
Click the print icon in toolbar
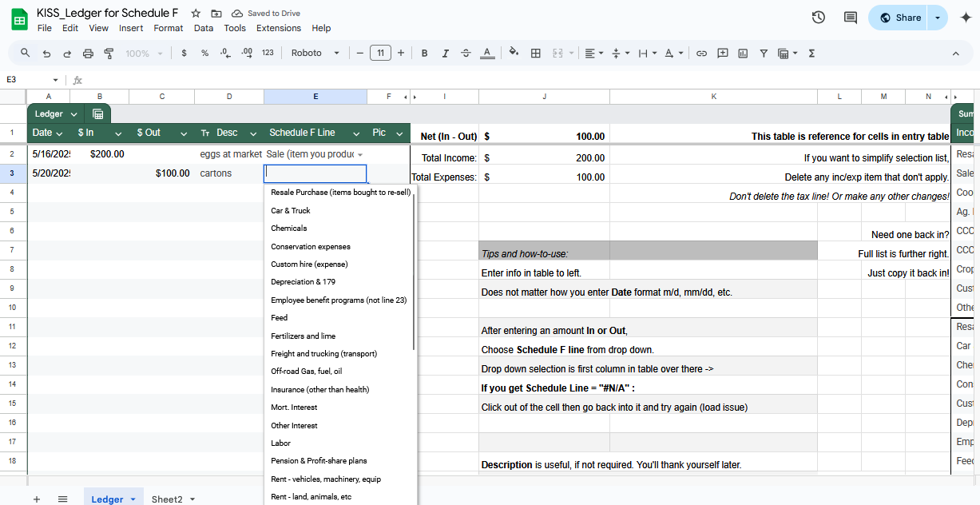88,54
